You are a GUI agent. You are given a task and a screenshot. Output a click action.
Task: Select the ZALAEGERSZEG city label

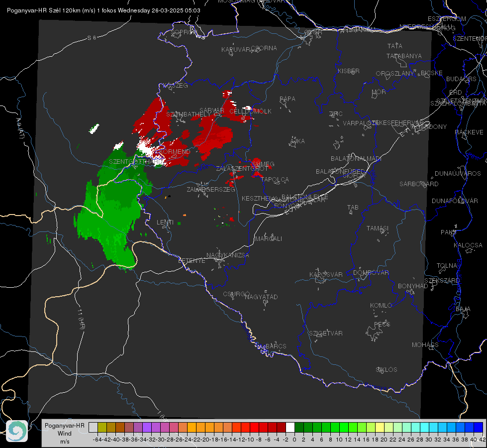[x=210, y=189]
